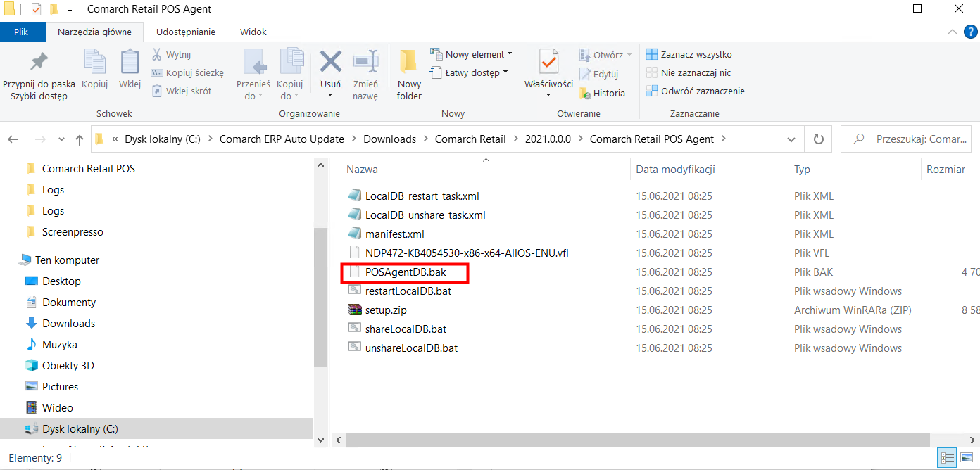Select Screenpresso folder in sidebar

(x=73, y=232)
